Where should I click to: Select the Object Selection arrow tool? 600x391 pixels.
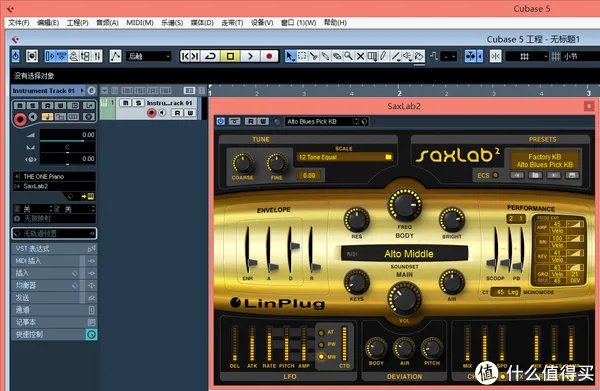tap(290, 56)
